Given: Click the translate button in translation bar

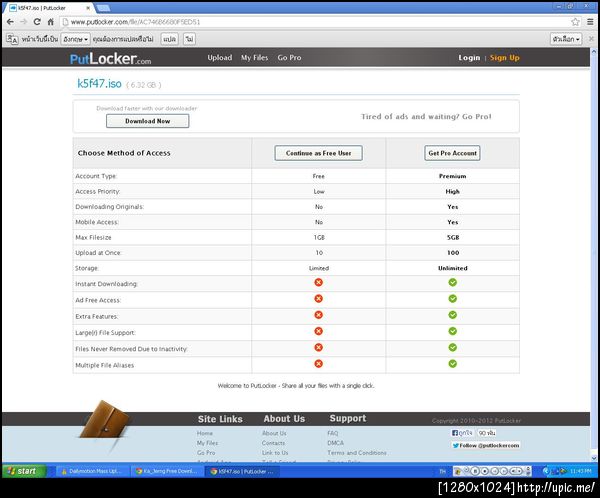Looking at the screenshot, I should (x=170, y=39).
